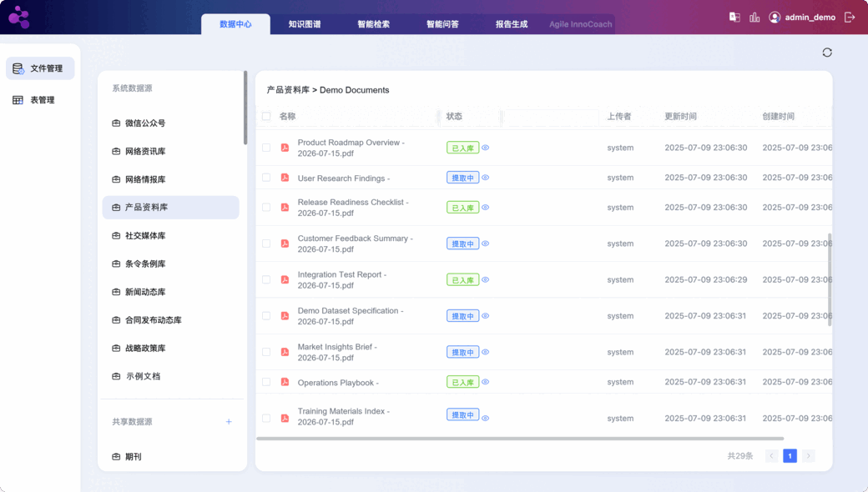
Task: Open the Agile InnoCoach tab
Action: [581, 24]
